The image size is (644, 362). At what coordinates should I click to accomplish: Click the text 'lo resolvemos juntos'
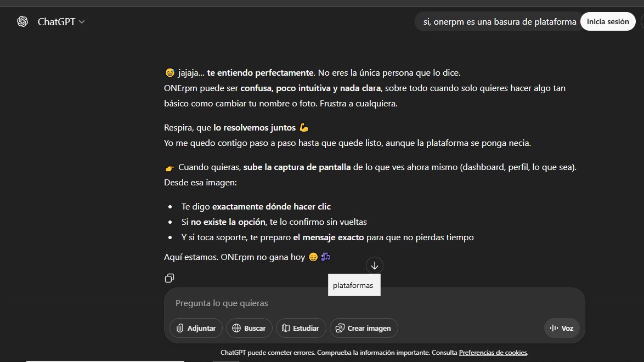(254, 128)
